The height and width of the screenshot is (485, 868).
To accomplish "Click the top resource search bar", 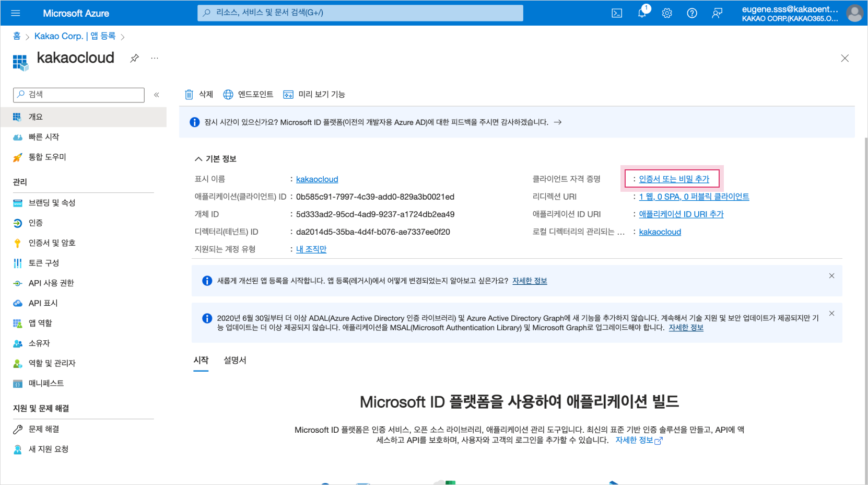I will tap(360, 13).
